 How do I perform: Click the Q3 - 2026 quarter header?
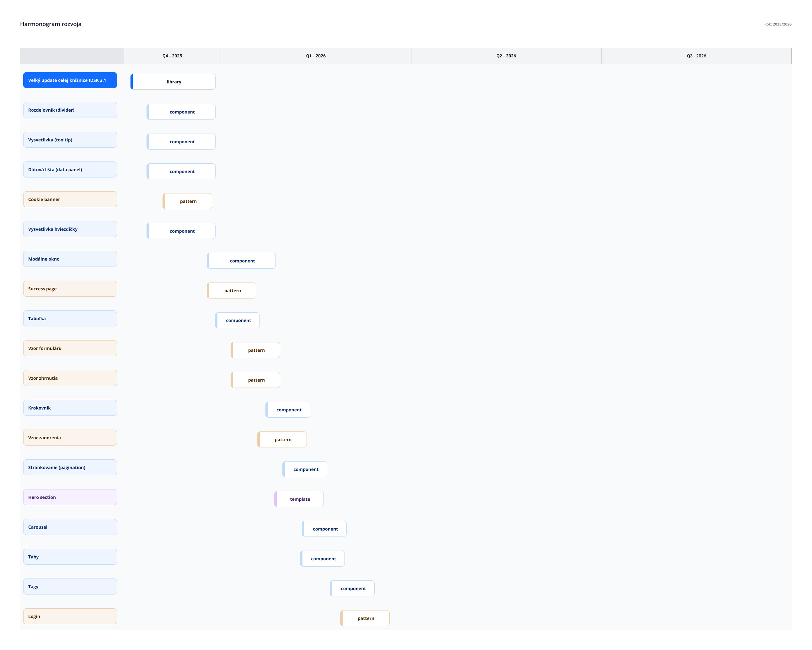pyautogui.click(x=696, y=56)
